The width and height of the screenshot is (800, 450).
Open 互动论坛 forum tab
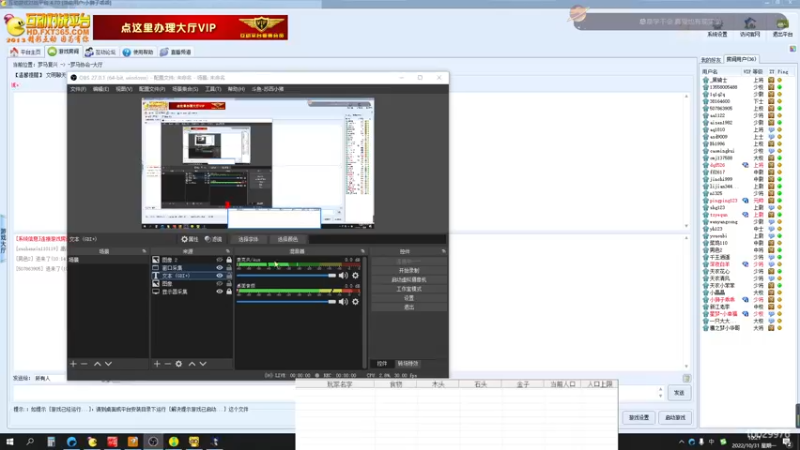pyautogui.click(x=101, y=52)
